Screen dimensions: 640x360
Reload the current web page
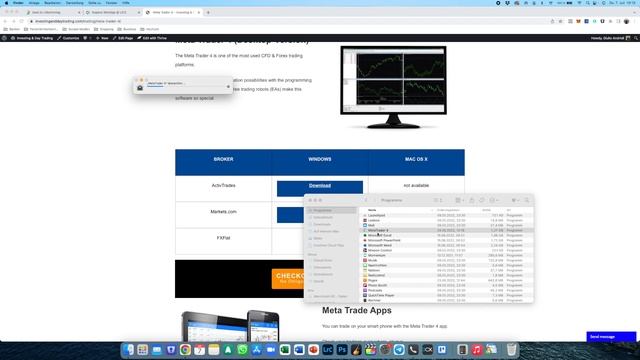click(x=21, y=21)
